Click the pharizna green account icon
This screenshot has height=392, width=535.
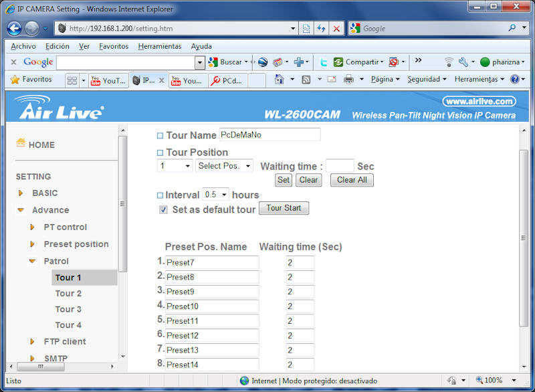point(485,62)
